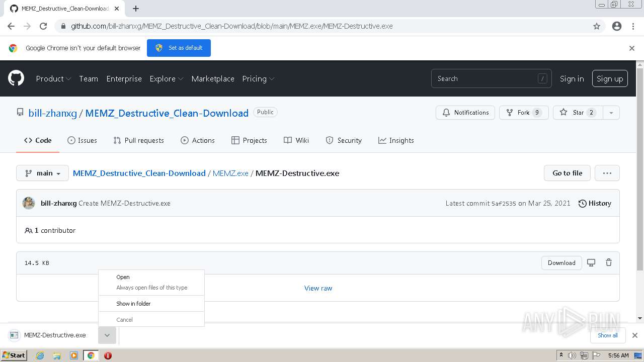
Task: Click Sign in link
Action: 572,78
